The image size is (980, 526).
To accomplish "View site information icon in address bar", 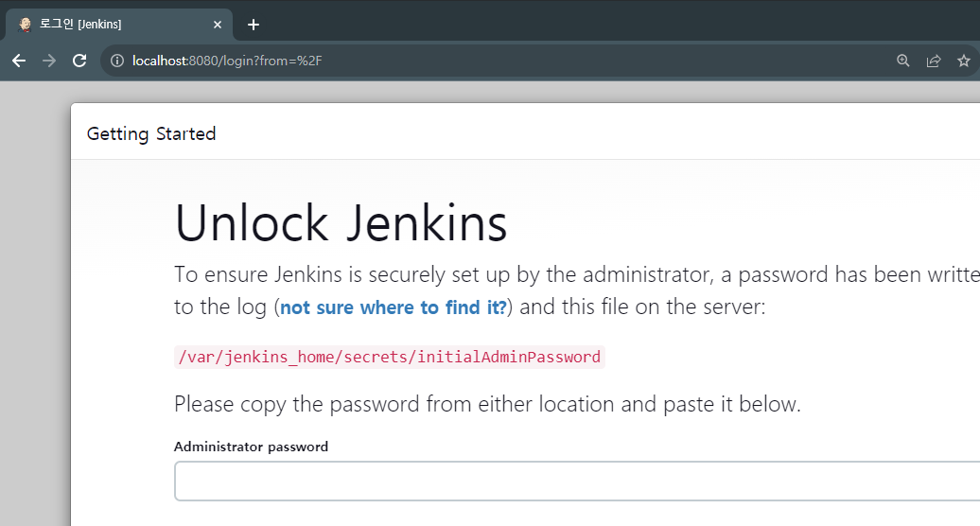I will pyautogui.click(x=117, y=61).
